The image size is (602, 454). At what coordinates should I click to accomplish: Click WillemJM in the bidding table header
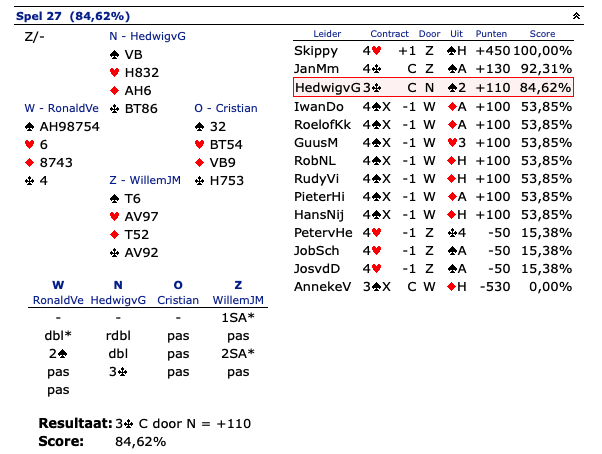pos(238,300)
